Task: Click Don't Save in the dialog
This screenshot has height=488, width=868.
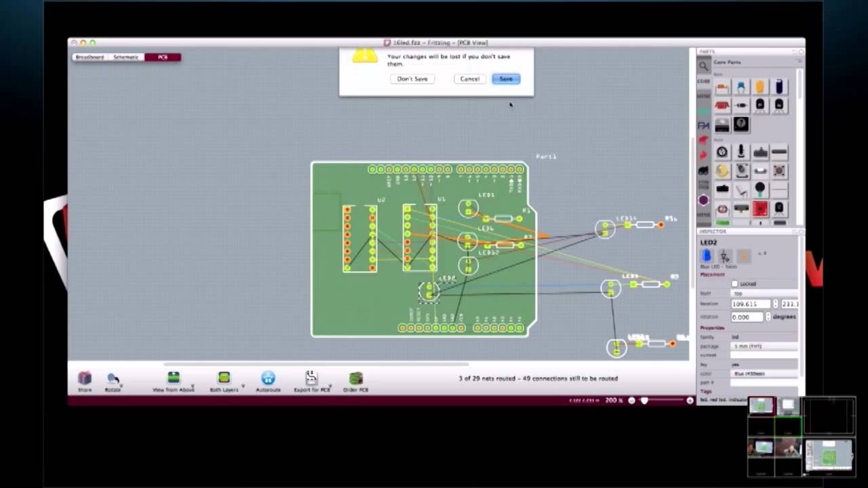Action: click(x=412, y=79)
